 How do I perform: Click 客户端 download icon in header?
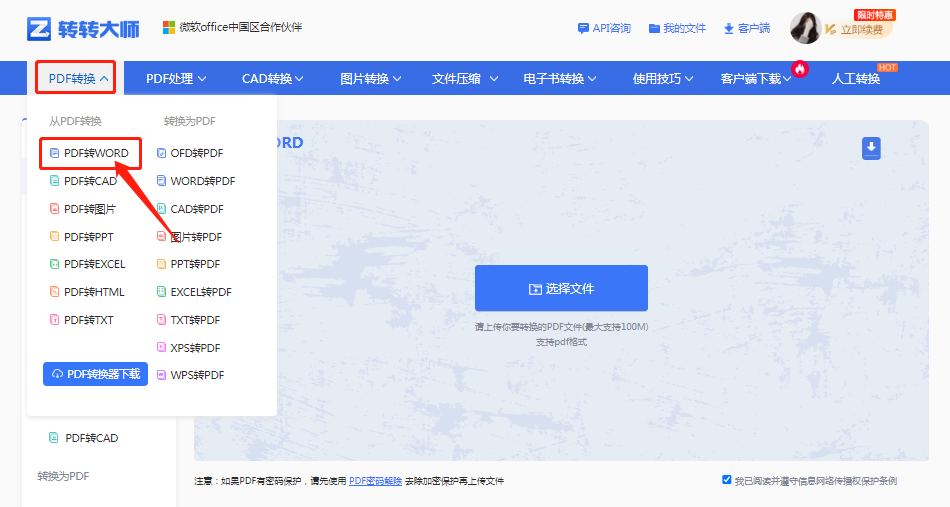tap(729, 29)
